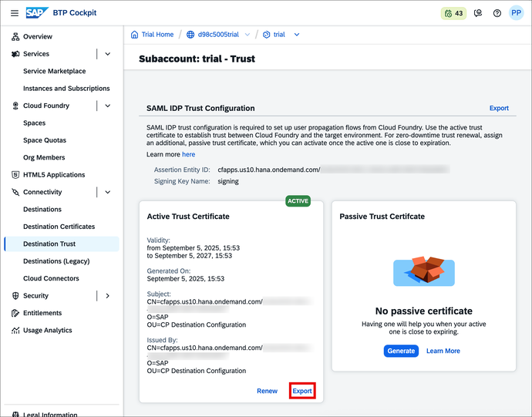The height and width of the screenshot is (417, 532).
Task: Open Instances and Subscriptions
Action: click(66, 88)
